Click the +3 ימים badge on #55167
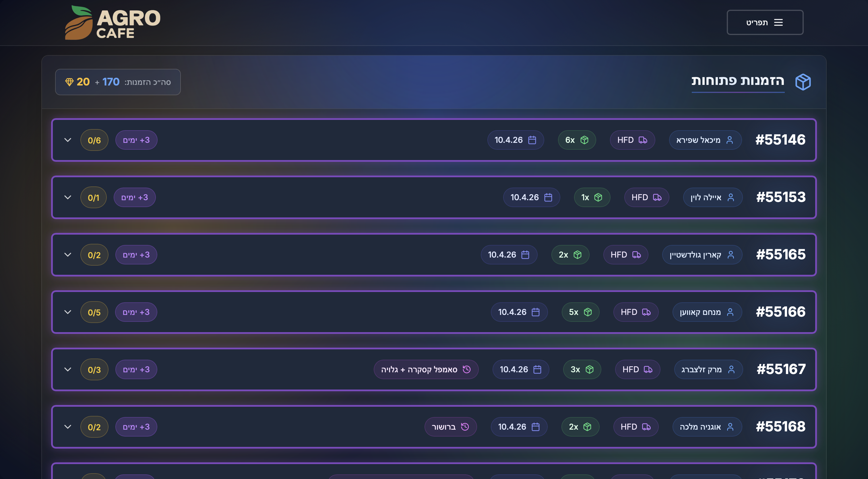 coord(136,370)
